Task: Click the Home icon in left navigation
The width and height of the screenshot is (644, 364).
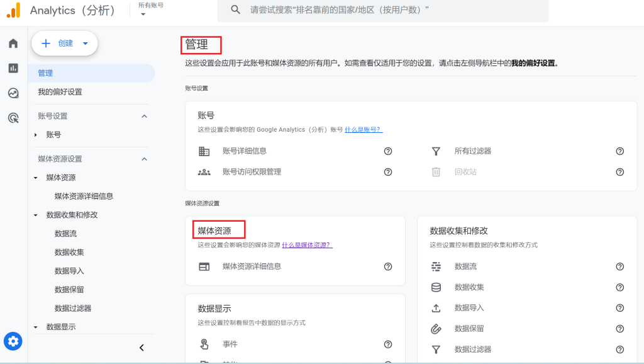Action: [13, 43]
